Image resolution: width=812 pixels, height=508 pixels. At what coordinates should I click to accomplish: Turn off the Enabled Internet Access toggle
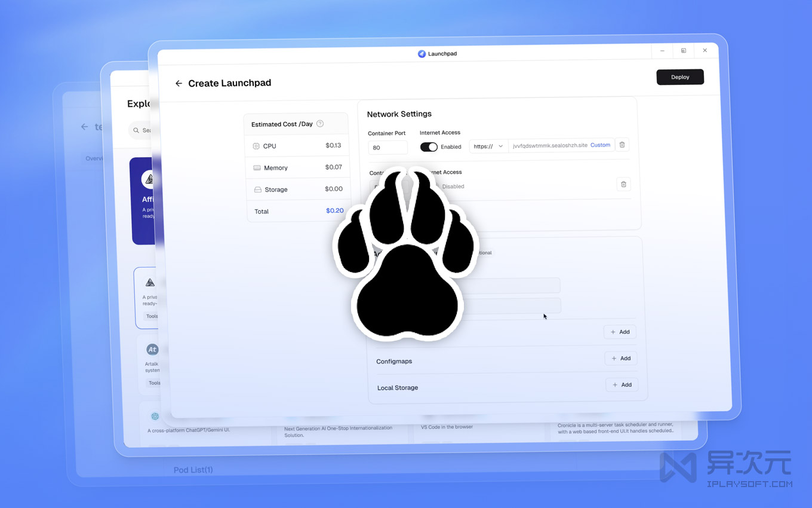coord(429,147)
